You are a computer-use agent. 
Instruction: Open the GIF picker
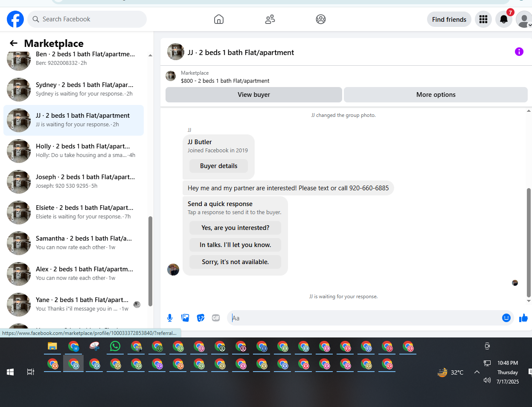[216, 318]
